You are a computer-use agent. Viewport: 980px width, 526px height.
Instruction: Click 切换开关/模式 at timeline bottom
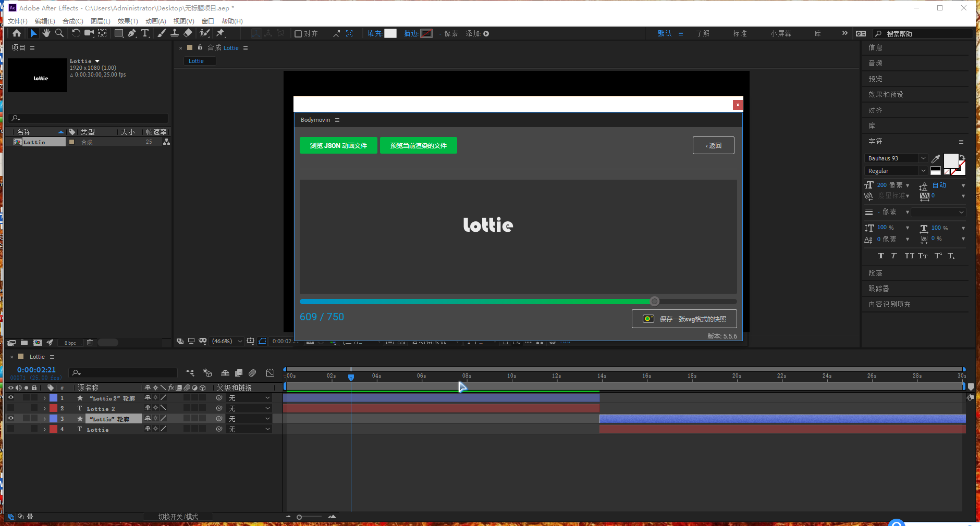coord(178,517)
